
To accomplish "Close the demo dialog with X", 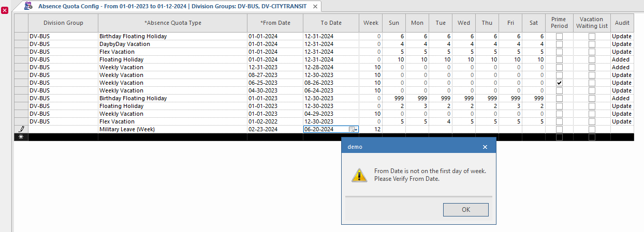I will coord(485,147).
